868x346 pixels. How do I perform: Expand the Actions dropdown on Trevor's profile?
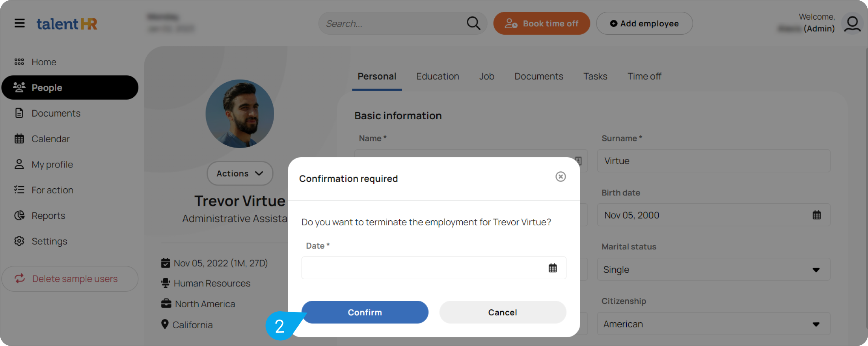(x=240, y=173)
